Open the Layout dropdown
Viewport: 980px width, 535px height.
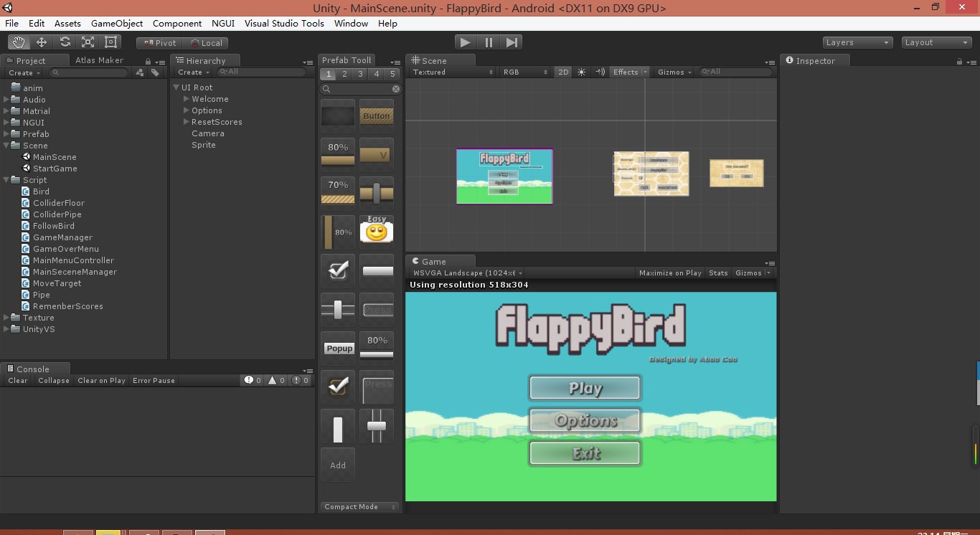pos(936,42)
